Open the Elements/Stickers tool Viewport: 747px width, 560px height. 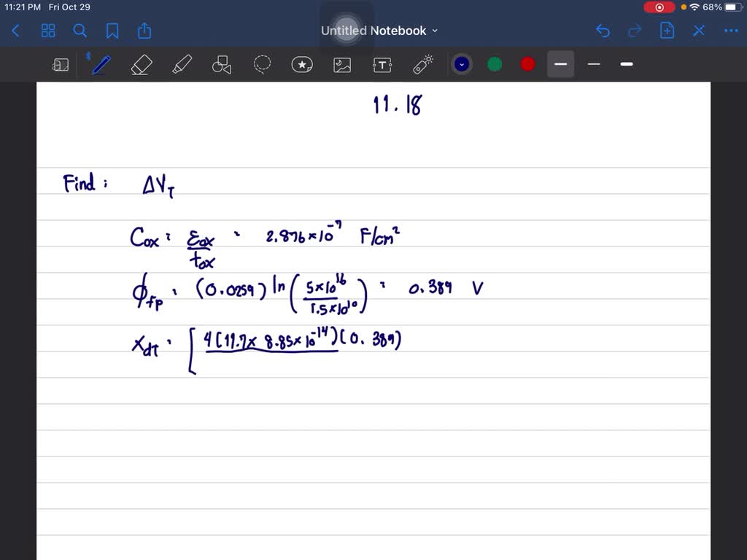tap(302, 64)
